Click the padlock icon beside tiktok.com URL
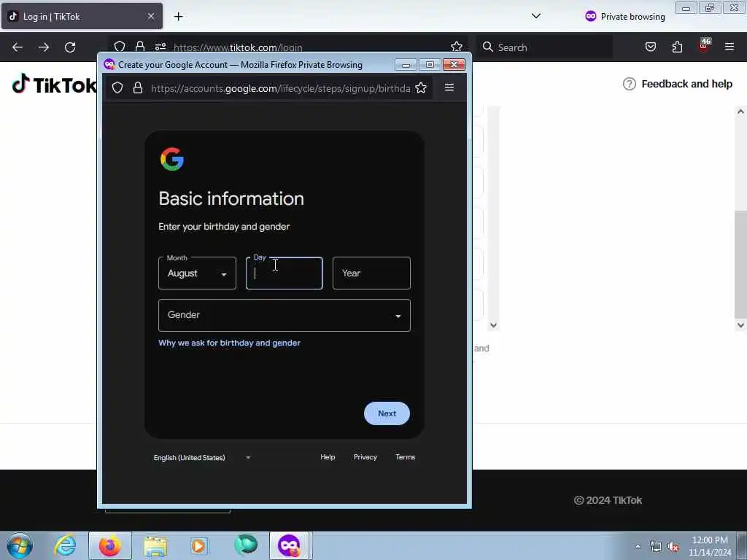The image size is (747, 560). point(139,46)
